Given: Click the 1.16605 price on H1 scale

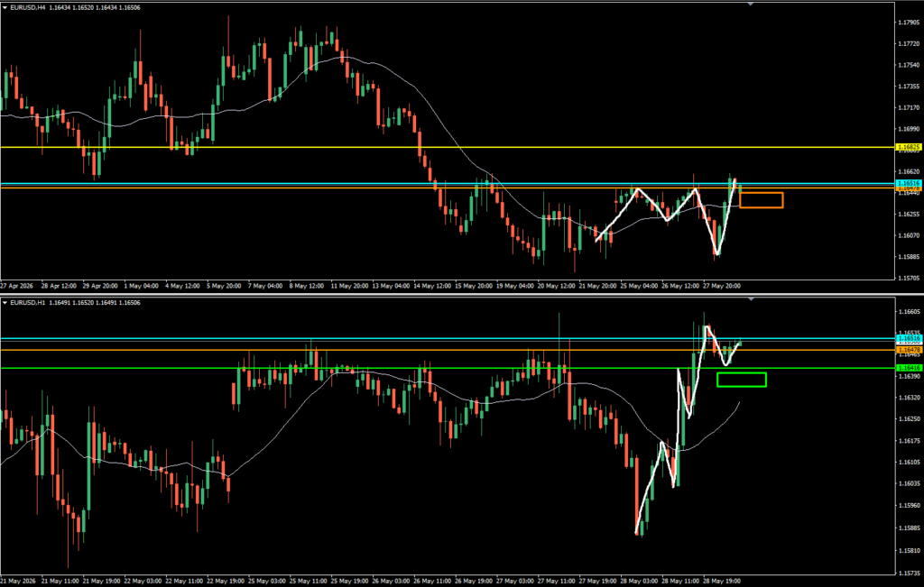Looking at the screenshot, I should [x=909, y=311].
